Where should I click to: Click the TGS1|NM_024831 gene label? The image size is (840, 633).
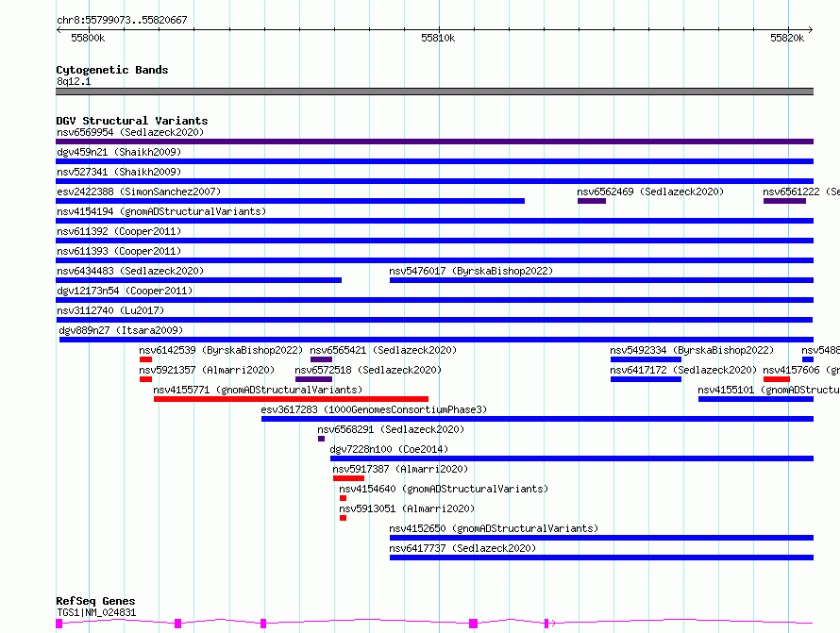click(96, 612)
